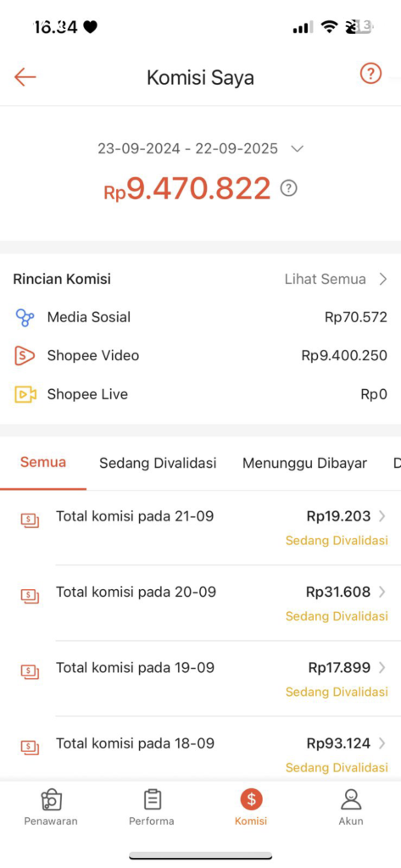This screenshot has width=401, height=868.
Task: Expand the 18-09 commission chevron
Action: coord(382,743)
